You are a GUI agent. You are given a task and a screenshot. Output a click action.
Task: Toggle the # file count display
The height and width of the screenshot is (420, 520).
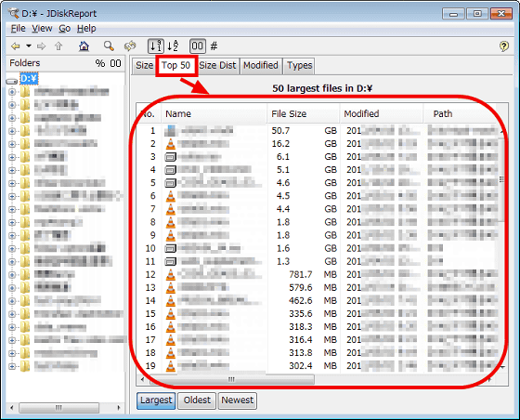(x=214, y=46)
